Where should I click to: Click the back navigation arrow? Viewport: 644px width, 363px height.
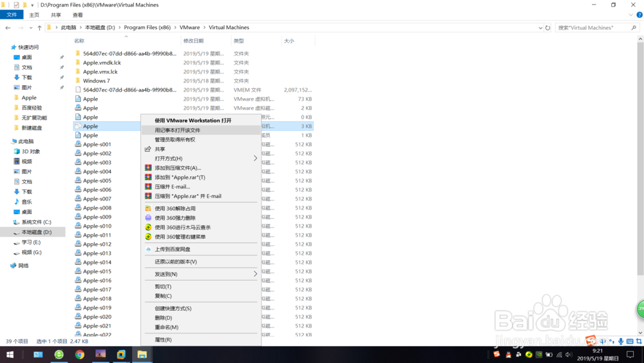click(8, 28)
